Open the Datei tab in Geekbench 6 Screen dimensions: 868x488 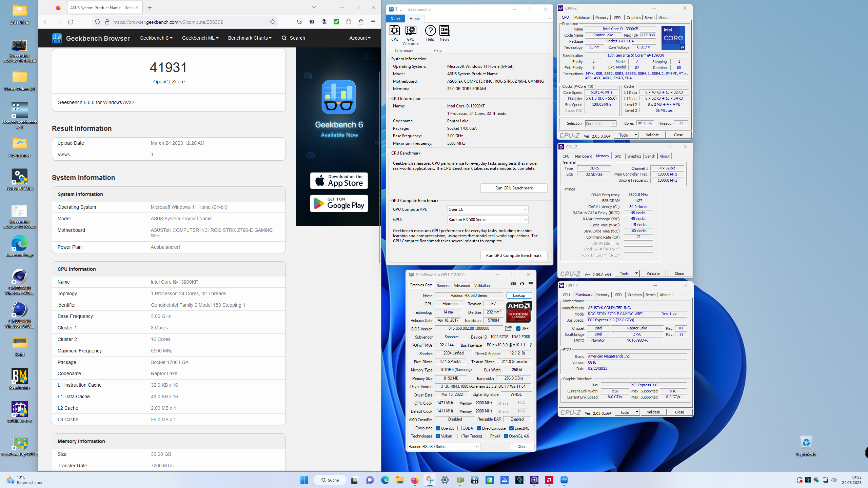[x=395, y=19]
